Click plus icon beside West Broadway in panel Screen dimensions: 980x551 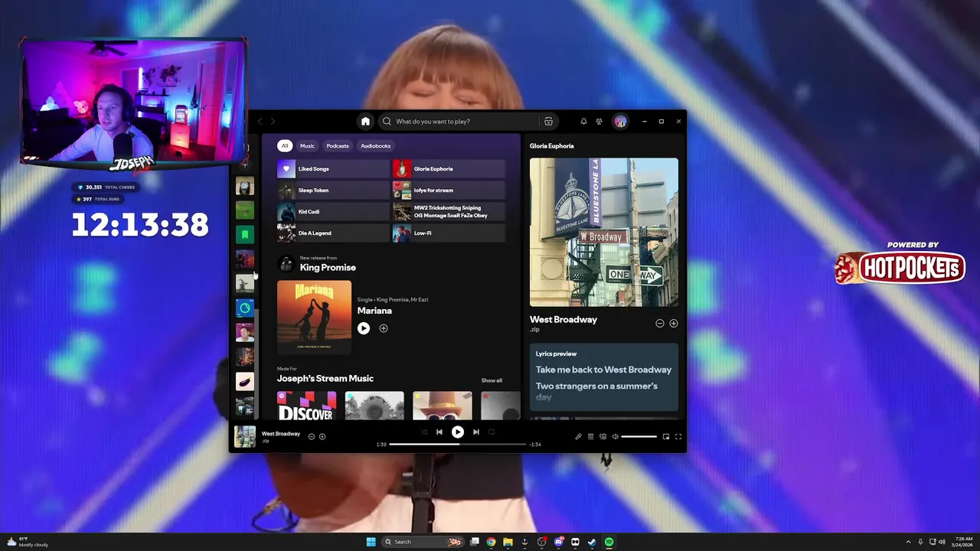tap(674, 323)
